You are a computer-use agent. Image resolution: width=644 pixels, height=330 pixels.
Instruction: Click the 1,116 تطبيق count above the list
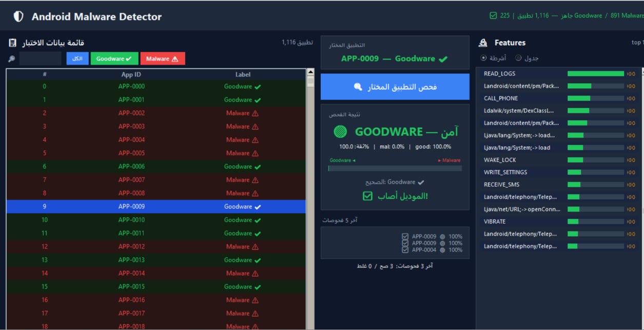[x=297, y=42]
